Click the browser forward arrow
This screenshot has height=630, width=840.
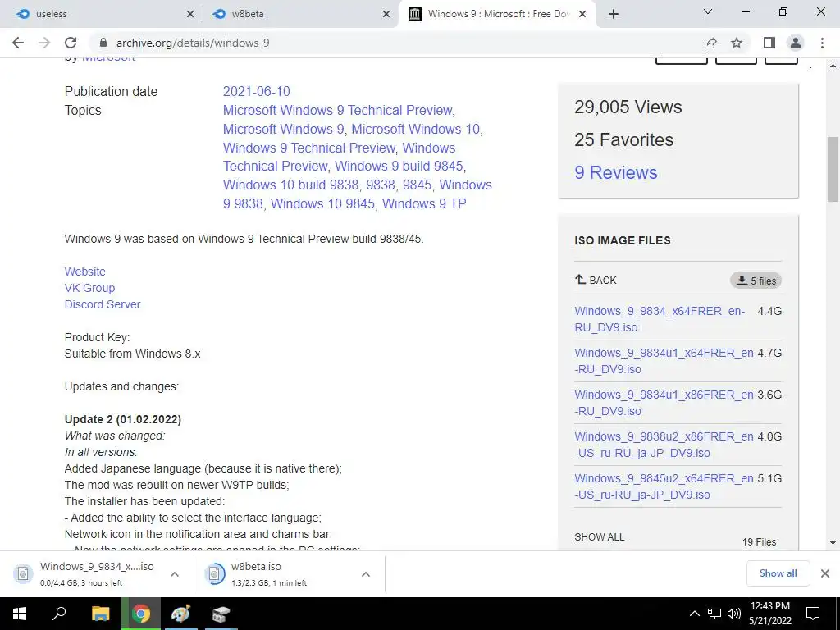click(x=44, y=43)
